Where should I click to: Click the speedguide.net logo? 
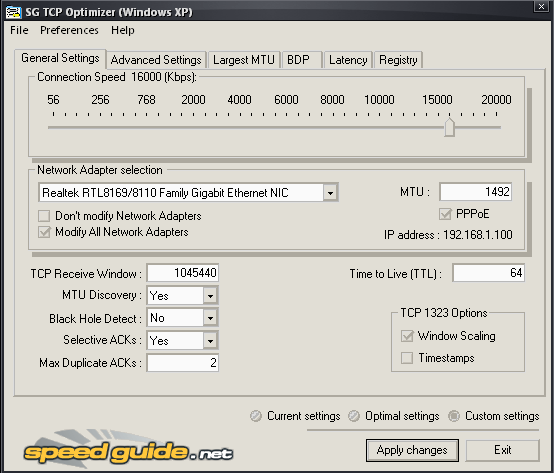click(x=128, y=449)
